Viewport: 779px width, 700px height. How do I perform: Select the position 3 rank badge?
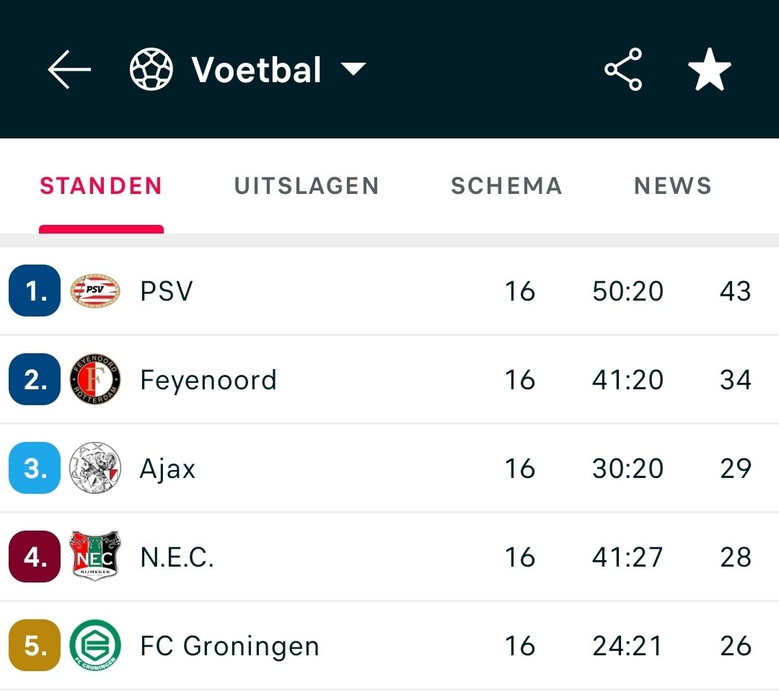[35, 468]
